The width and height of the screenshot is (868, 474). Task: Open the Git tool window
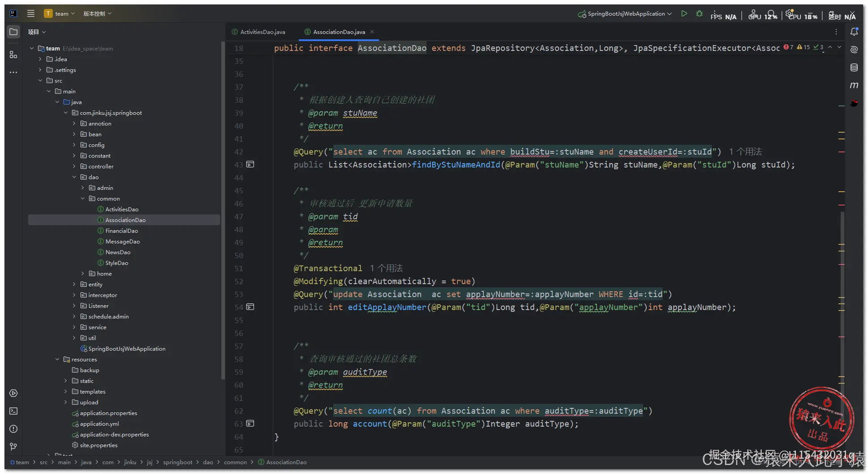(13, 447)
